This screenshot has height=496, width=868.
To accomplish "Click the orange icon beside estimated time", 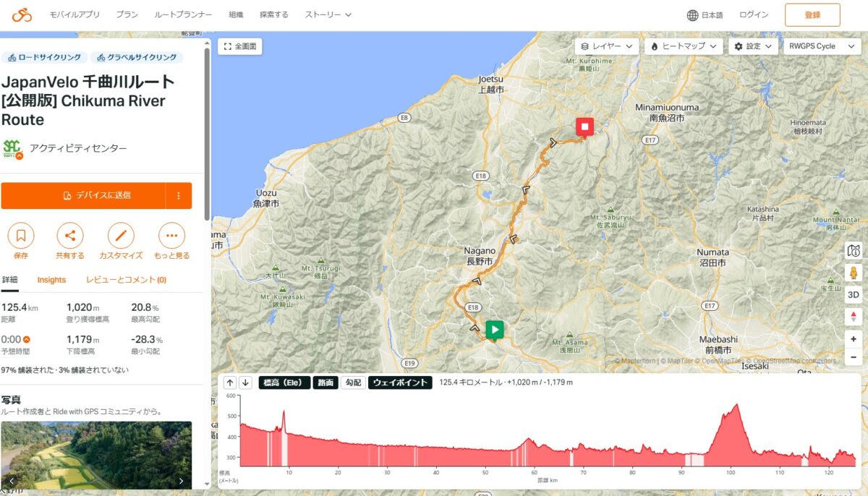I will click(27, 339).
